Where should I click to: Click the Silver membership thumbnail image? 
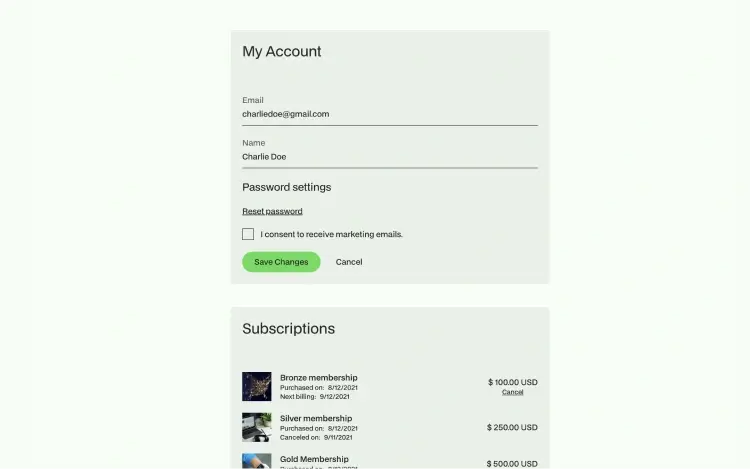click(x=256, y=427)
